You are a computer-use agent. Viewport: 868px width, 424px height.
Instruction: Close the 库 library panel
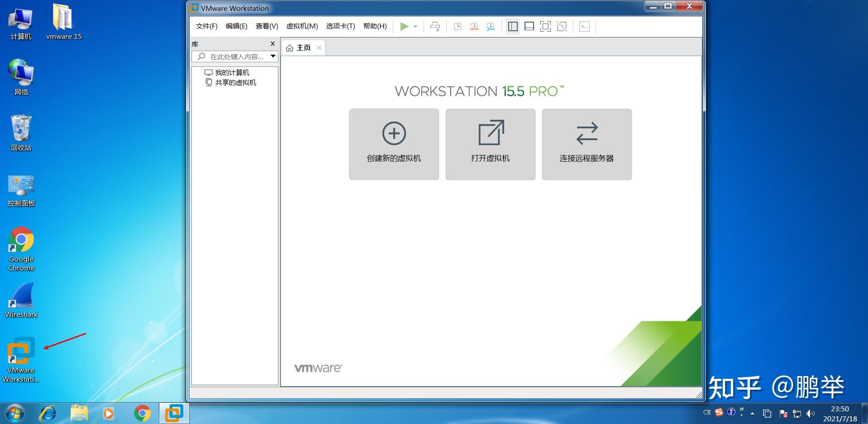(272, 44)
